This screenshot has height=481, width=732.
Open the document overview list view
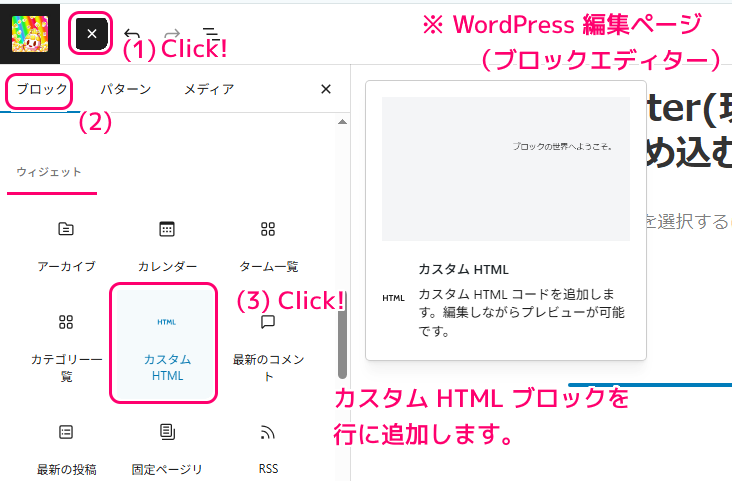point(211,34)
